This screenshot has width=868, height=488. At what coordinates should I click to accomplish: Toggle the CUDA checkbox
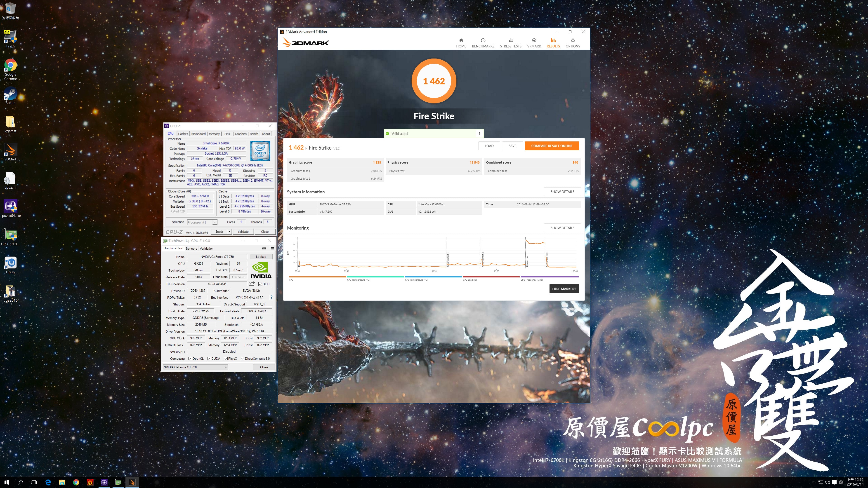(209, 358)
